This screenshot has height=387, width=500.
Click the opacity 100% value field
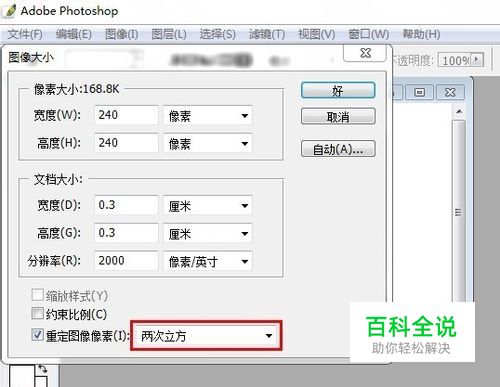[454, 60]
